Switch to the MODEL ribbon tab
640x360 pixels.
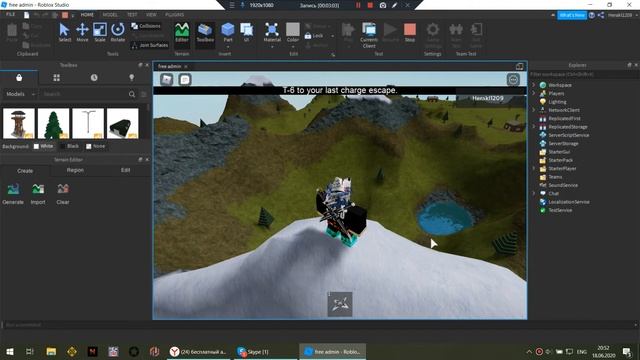click(x=110, y=15)
